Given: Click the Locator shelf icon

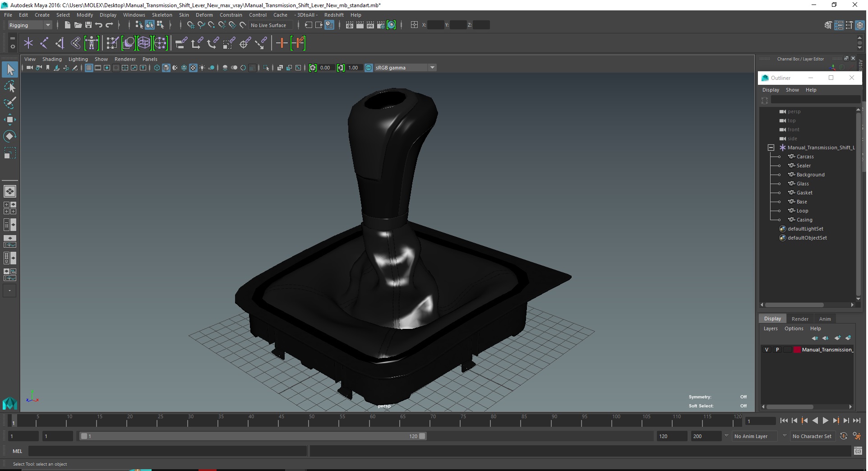Looking at the screenshot, I should 28,43.
